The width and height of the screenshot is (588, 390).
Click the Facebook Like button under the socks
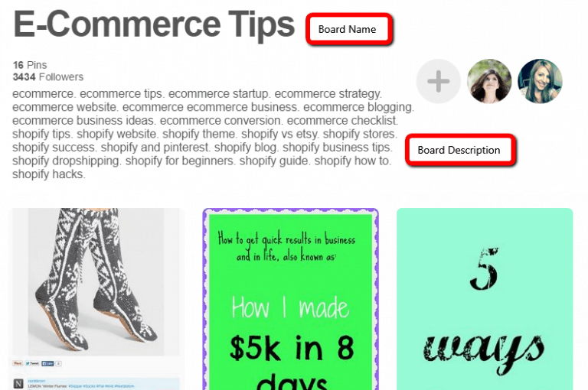47,363
